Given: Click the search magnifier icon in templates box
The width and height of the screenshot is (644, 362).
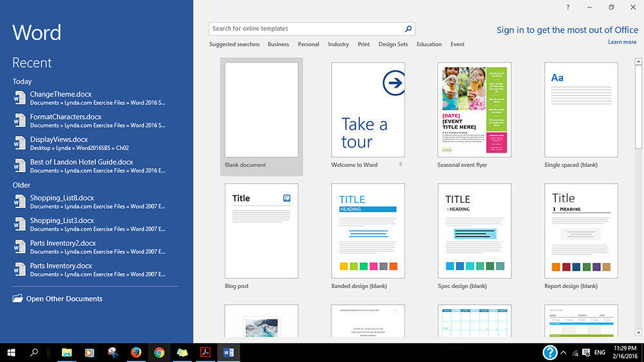Looking at the screenshot, I should point(408,29).
